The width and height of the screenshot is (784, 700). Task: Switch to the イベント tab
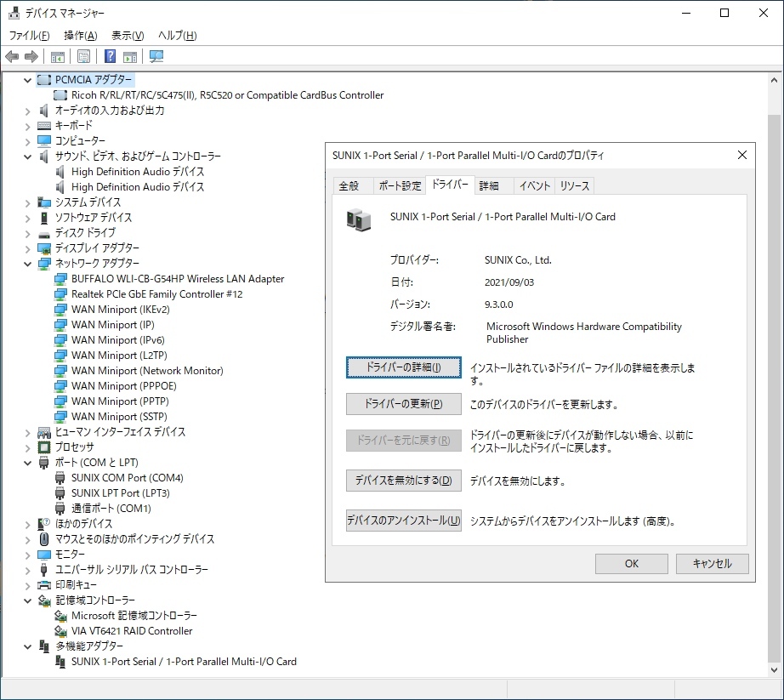535,186
